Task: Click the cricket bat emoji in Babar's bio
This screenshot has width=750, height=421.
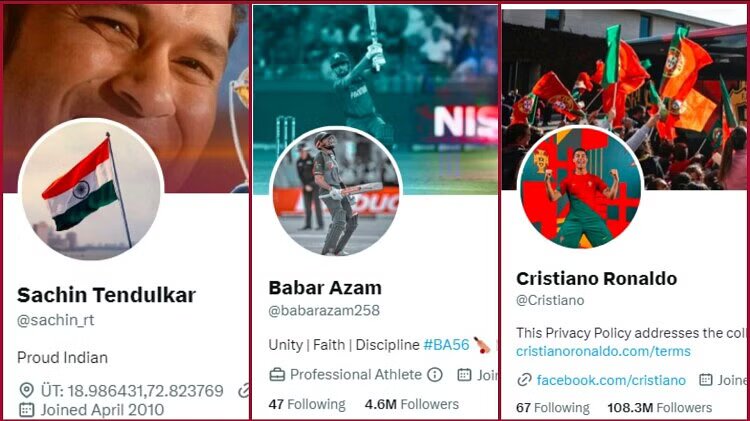Action: tap(482, 345)
